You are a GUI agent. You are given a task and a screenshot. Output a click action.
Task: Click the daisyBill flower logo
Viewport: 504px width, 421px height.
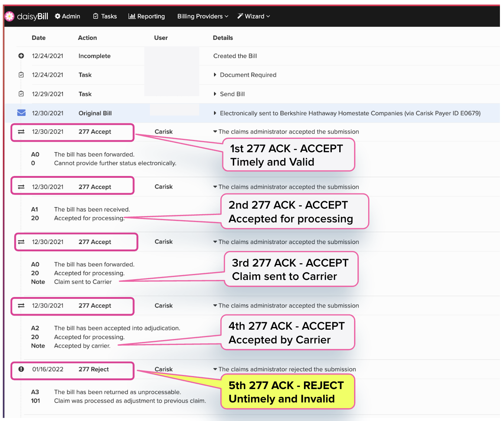click(9, 16)
